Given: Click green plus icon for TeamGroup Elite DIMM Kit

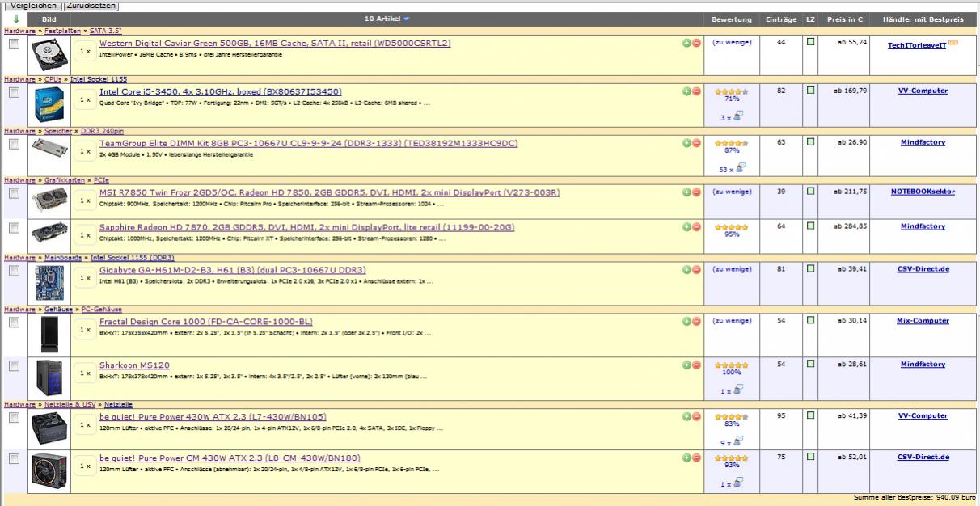Looking at the screenshot, I should tap(686, 143).
